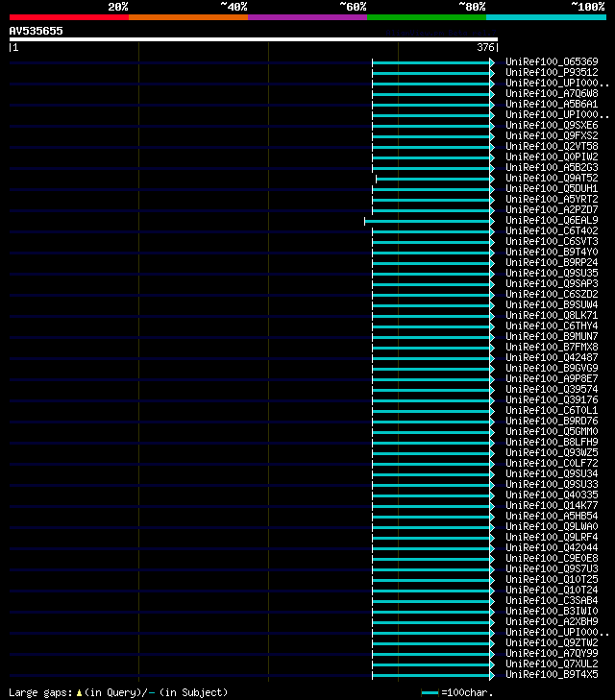This screenshot has width=615, height=700.
Task: Select UniRef100_Q0PIW2 label
Action: pyautogui.click(x=552, y=157)
